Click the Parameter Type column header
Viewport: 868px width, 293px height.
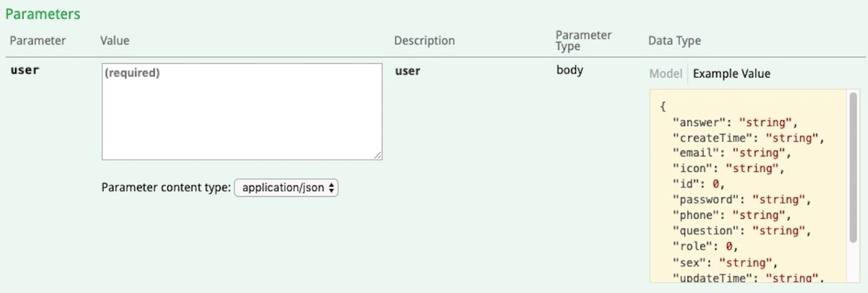tap(583, 41)
